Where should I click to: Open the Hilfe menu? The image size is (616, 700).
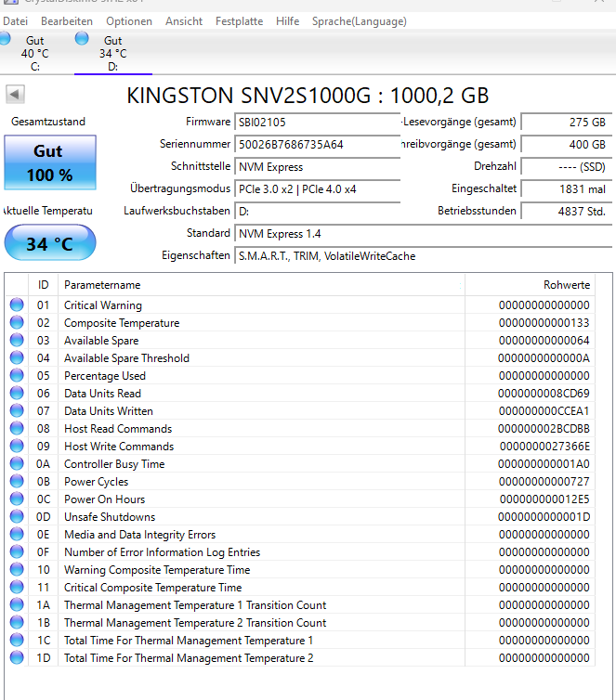click(x=288, y=21)
